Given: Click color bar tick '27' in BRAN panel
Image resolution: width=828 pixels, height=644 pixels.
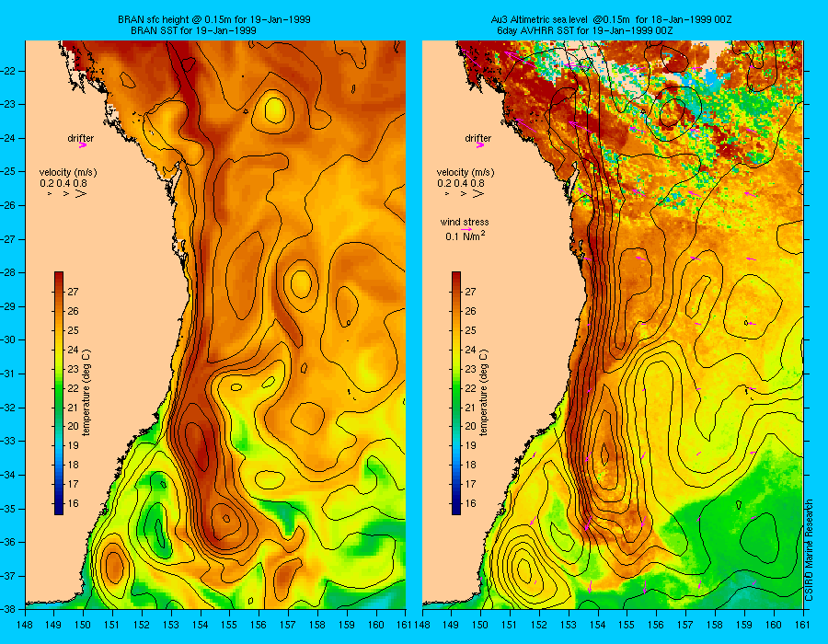Looking at the screenshot, I should (x=73, y=292).
